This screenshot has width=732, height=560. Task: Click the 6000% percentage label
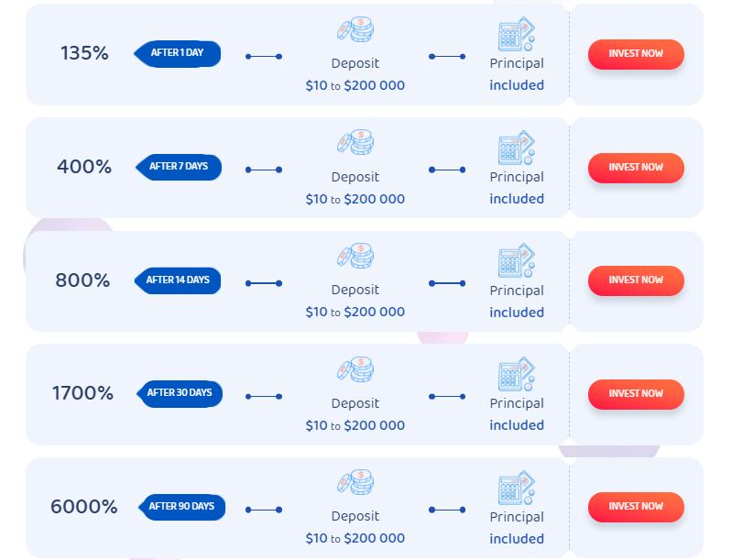[84, 507]
